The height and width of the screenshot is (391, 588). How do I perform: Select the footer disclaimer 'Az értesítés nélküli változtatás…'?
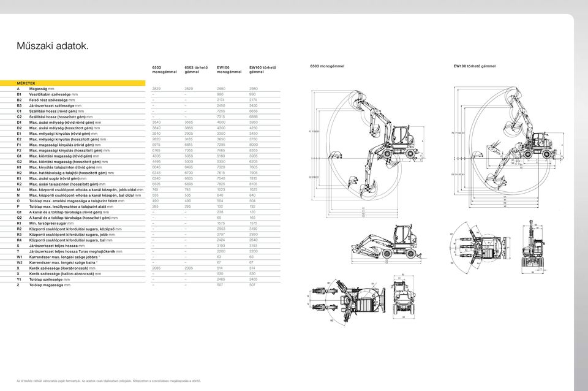[109, 381]
